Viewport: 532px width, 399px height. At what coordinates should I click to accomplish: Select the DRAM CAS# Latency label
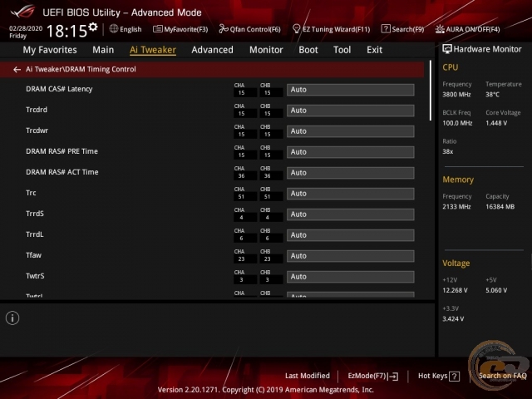[59, 89]
